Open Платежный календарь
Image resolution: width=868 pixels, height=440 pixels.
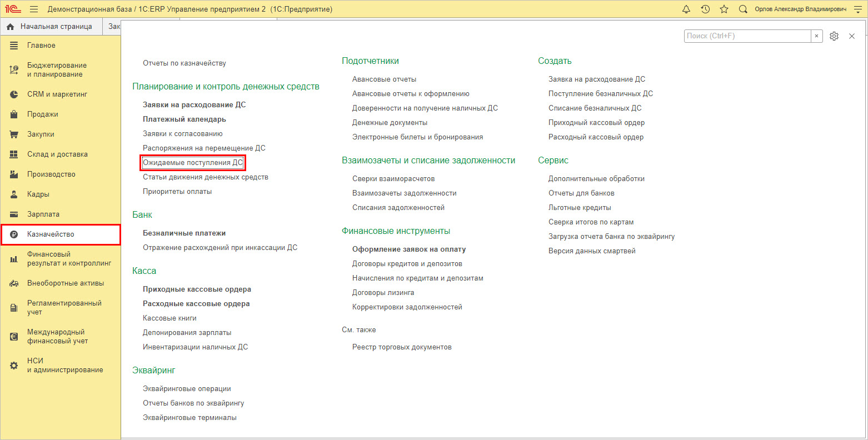point(184,119)
